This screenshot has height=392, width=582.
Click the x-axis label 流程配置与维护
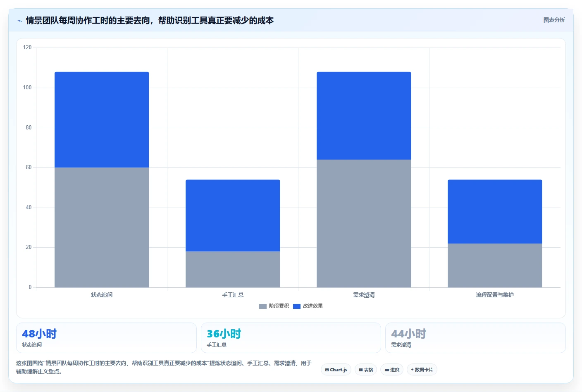pos(495,295)
